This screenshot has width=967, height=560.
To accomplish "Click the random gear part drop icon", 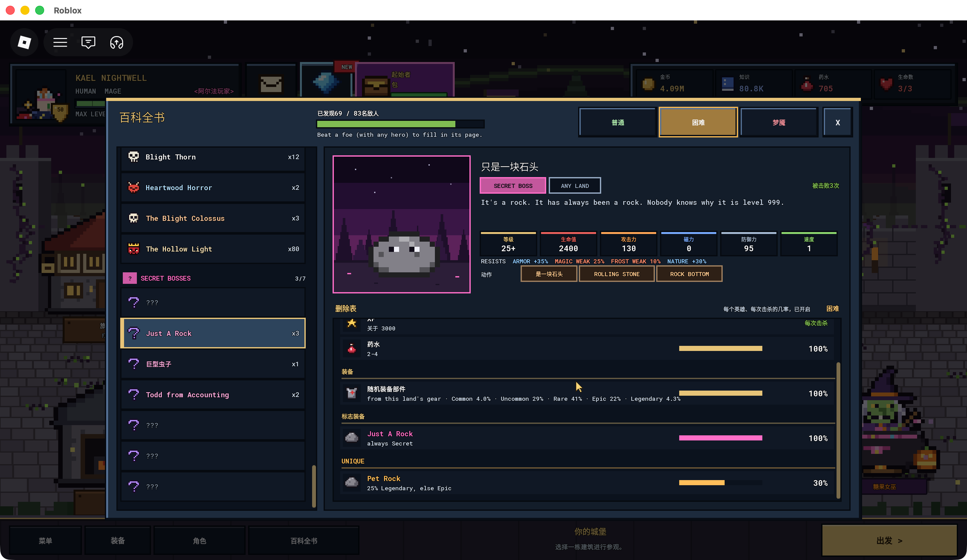I will pos(351,393).
